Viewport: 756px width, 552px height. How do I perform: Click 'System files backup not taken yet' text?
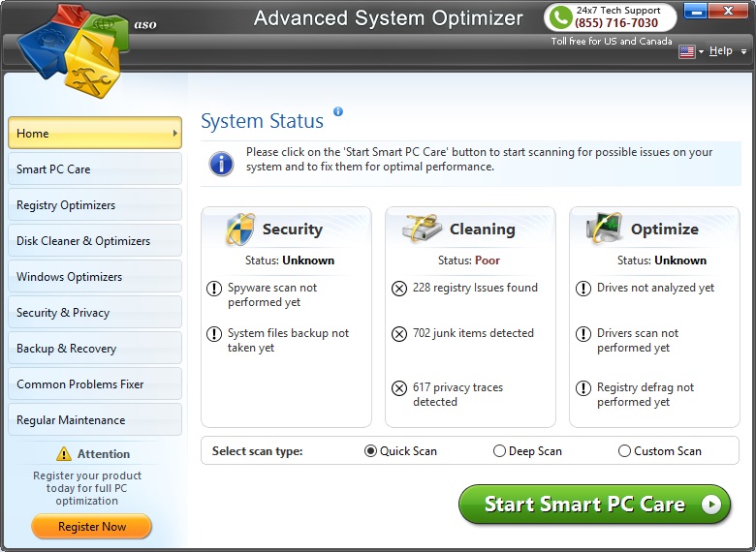(288, 340)
